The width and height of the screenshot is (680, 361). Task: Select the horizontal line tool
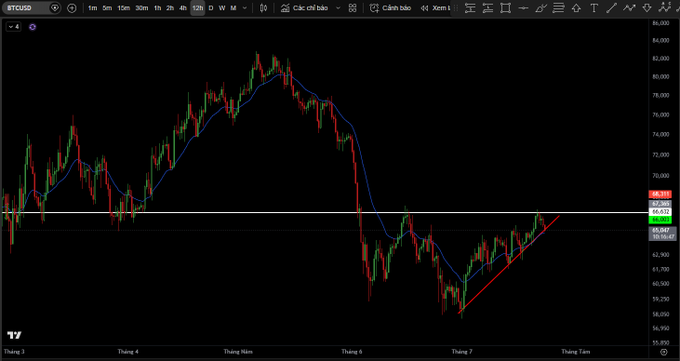(523, 8)
